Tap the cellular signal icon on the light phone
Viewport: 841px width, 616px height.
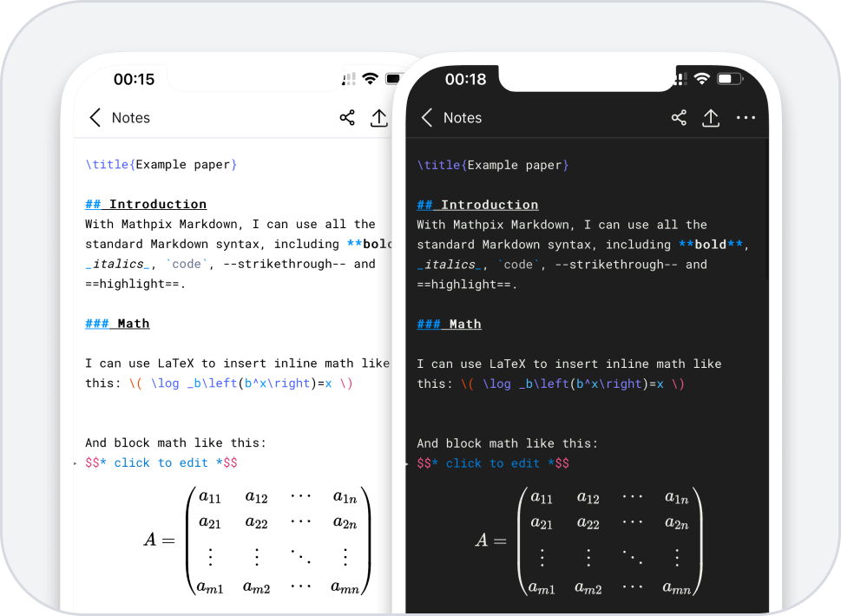click(348, 79)
